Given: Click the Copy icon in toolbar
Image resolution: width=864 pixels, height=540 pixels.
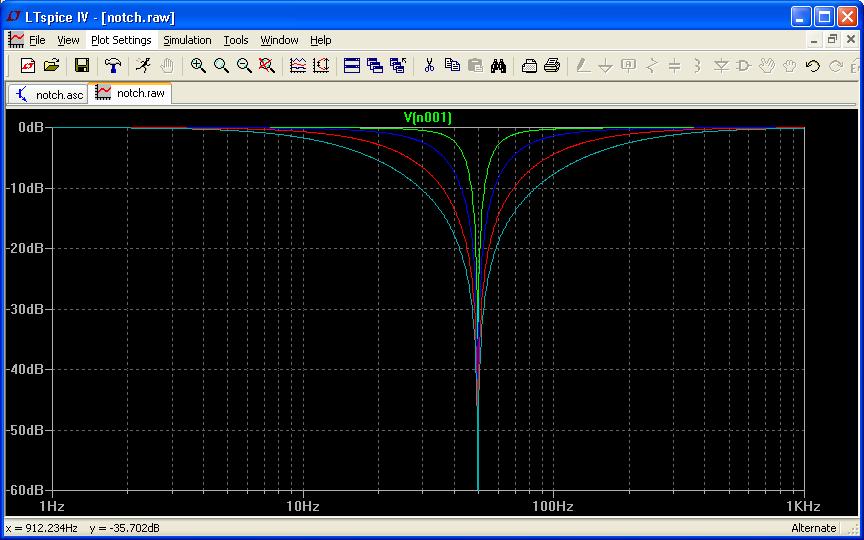Looking at the screenshot, I should [x=452, y=66].
